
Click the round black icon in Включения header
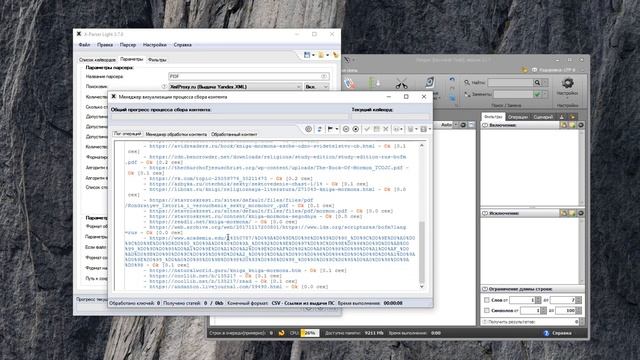(x=581, y=125)
